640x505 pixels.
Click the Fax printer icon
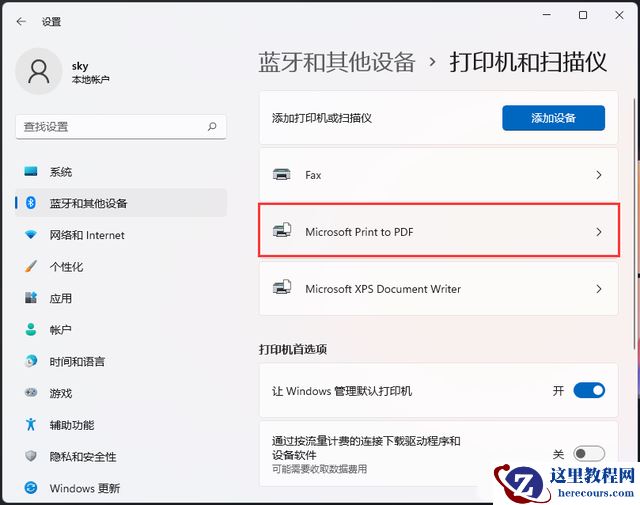pyautogui.click(x=282, y=175)
